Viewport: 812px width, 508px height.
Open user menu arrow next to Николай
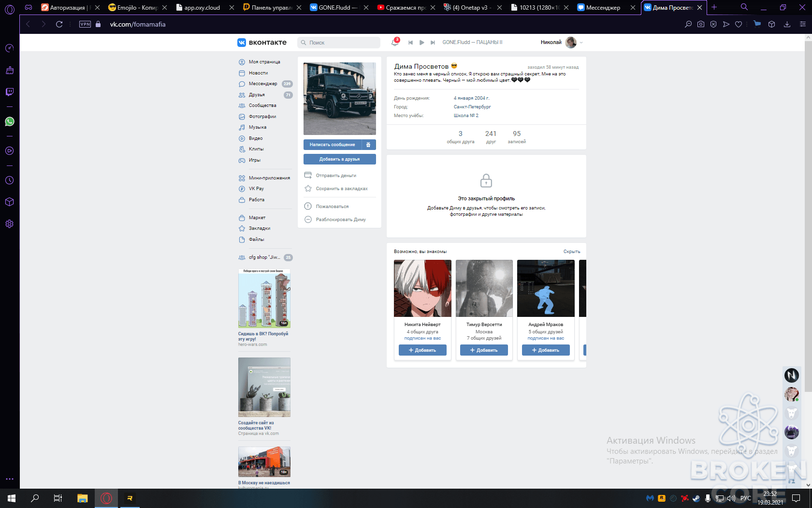(x=581, y=43)
